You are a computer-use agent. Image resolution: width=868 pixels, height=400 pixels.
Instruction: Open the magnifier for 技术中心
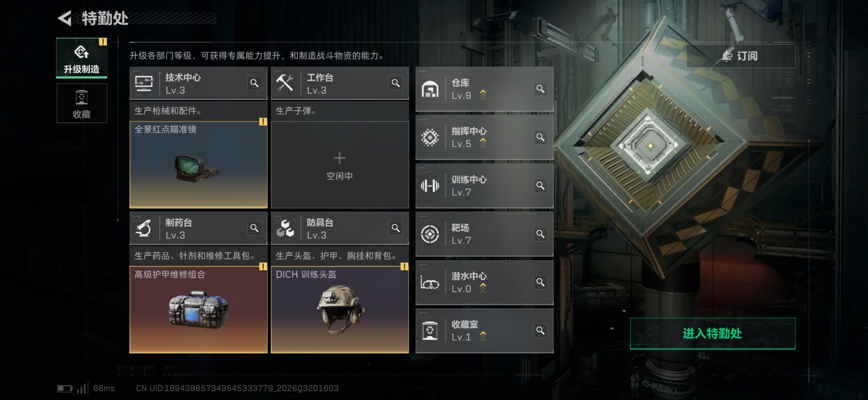(x=254, y=83)
